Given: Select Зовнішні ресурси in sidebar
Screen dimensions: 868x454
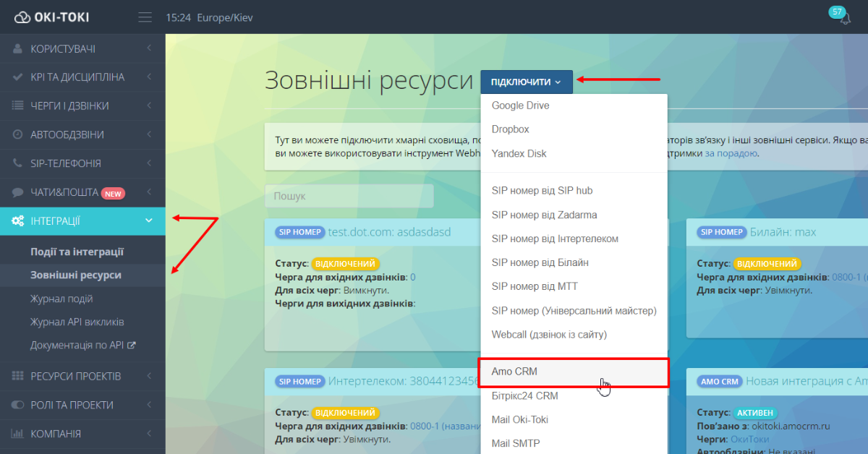Looking at the screenshot, I should pos(76,275).
